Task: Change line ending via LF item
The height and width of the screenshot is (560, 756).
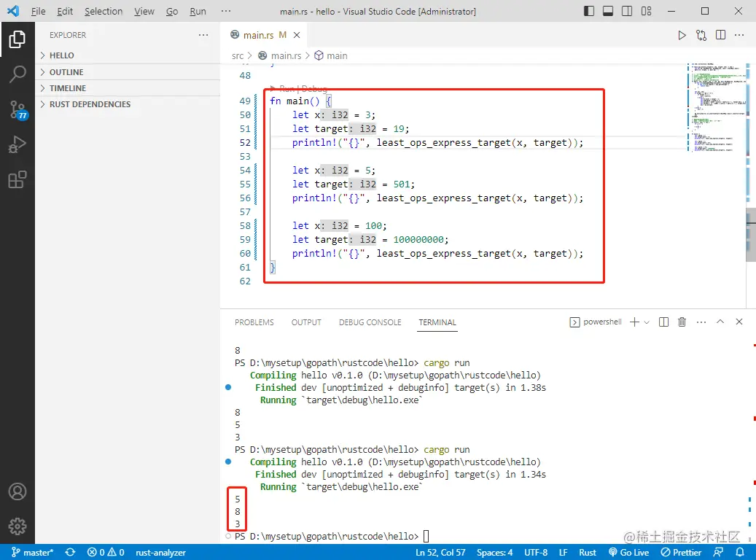Action: [x=563, y=552]
